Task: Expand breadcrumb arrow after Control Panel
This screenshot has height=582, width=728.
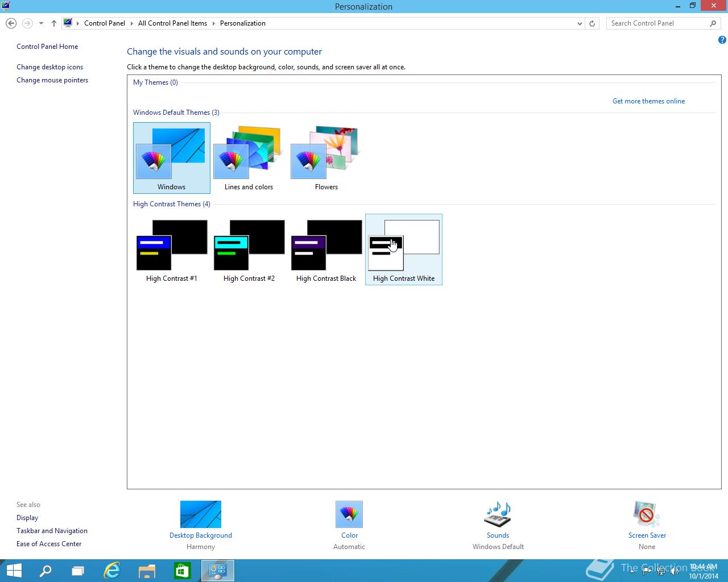Action: click(x=132, y=23)
